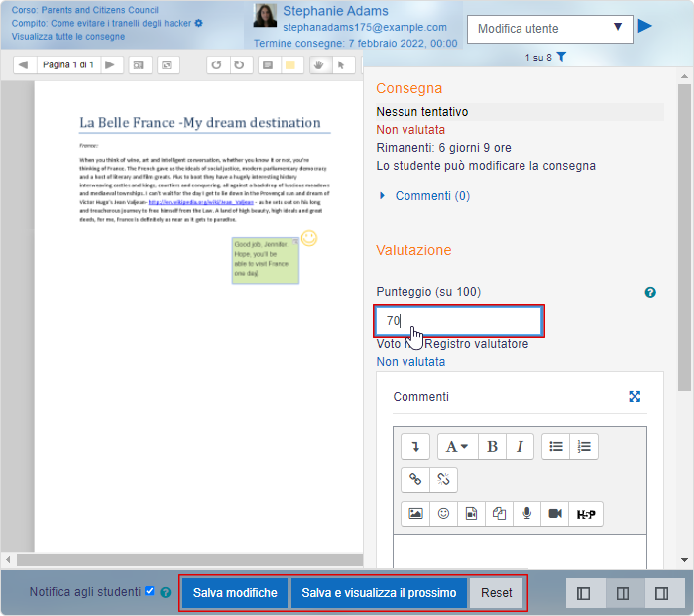Insert H5P content

pos(586,514)
